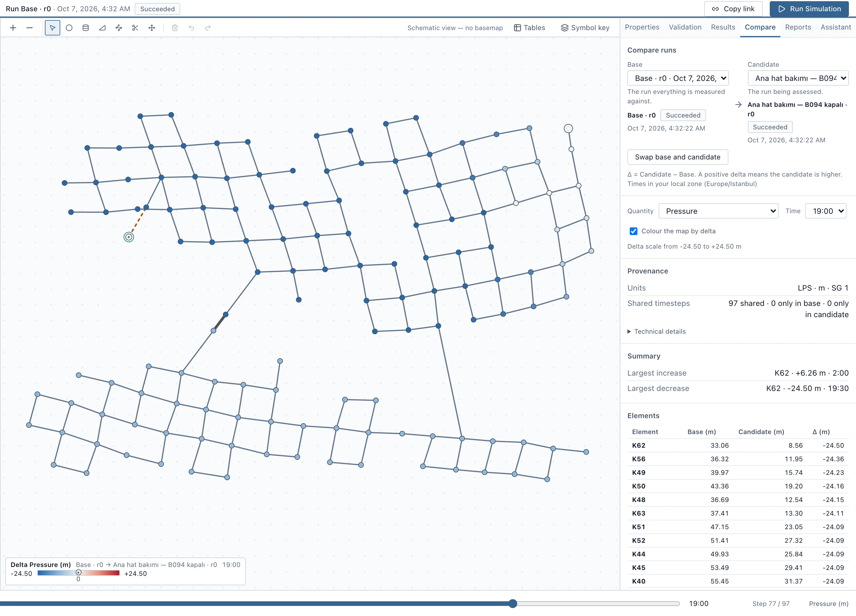Open the Candidate run dropdown
The width and height of the screenshot is (856, 616).
tap(798, 78)
